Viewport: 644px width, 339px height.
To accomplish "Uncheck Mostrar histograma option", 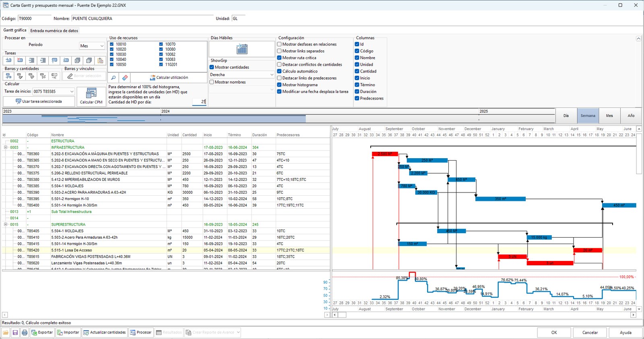I will click(x=279, y=85).
